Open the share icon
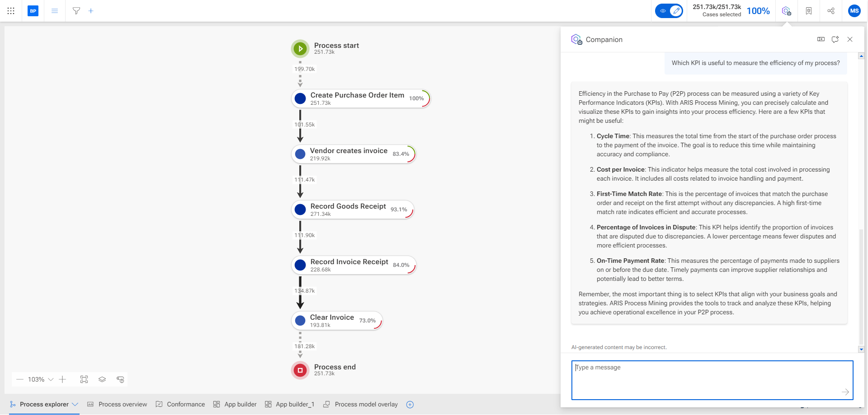The image size is (868, 415). click(x=831, y=11)
